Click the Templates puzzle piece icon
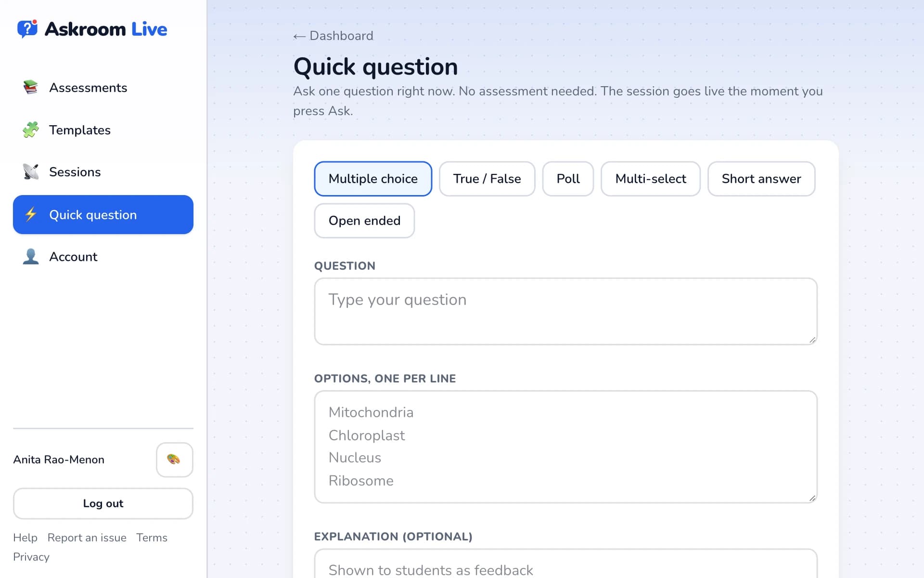 31,130
